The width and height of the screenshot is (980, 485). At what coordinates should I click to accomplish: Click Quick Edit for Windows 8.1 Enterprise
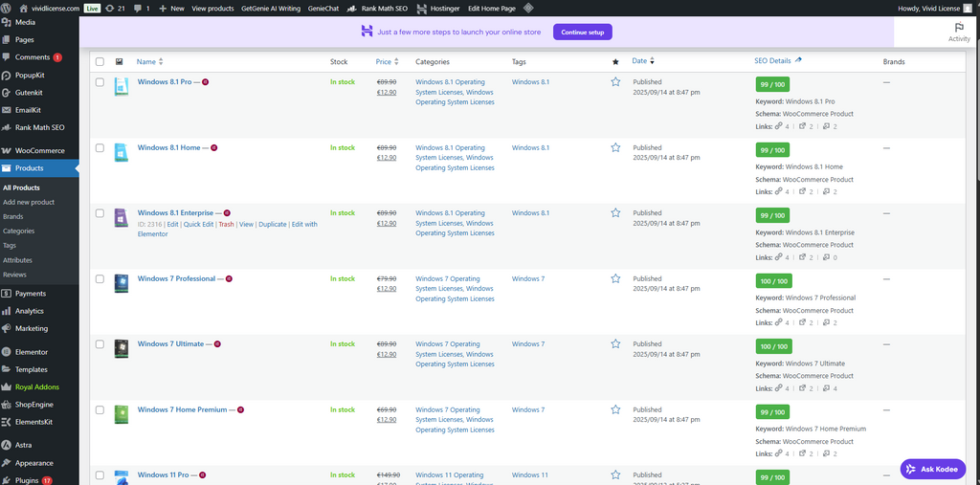(199, 224)
